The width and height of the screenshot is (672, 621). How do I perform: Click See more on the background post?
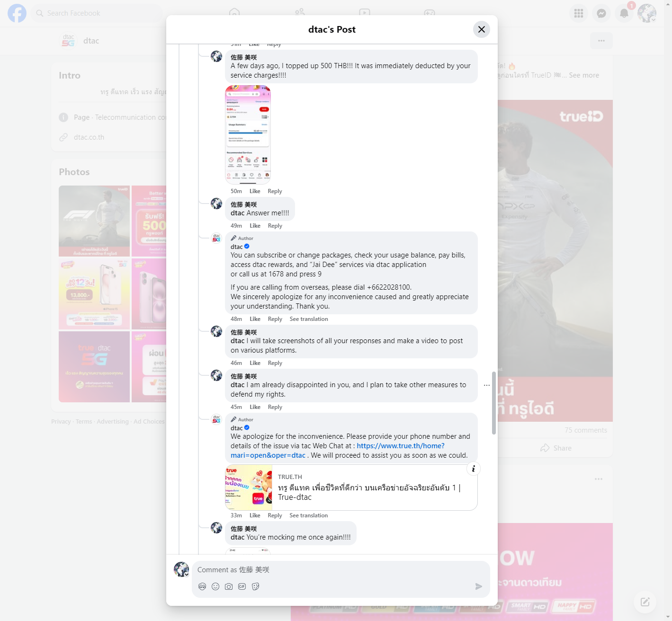pos(584,75)
